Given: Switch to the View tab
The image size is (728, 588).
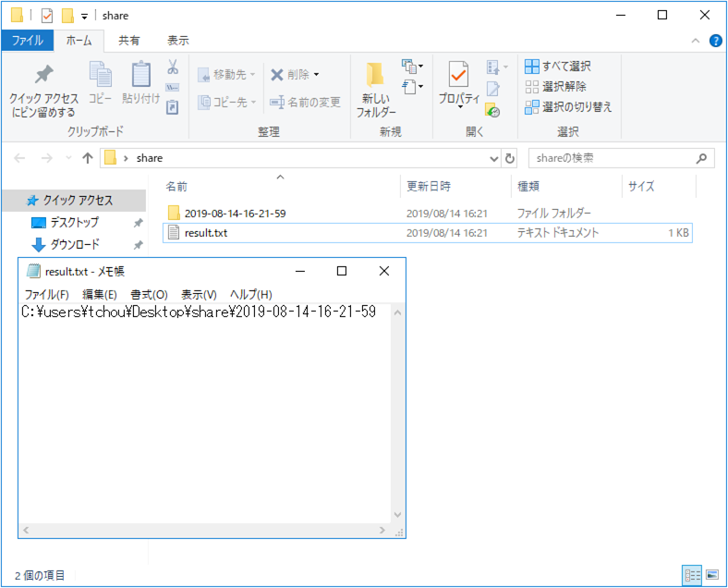Looking at the screenshot, I should tap(177, 41).
